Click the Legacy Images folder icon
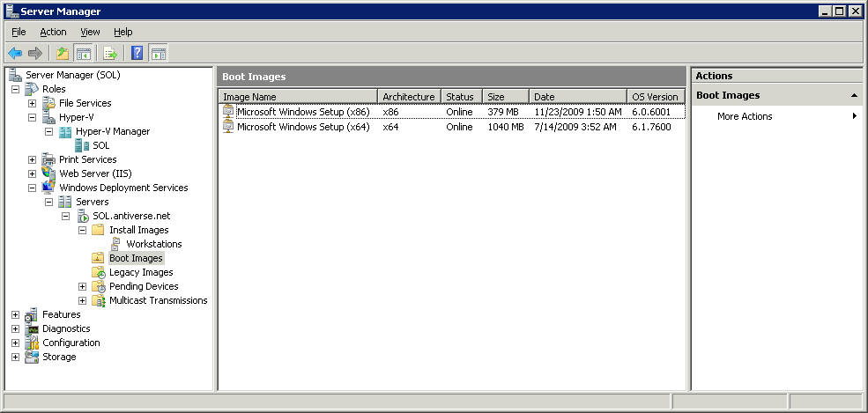 (x=99, y=273)
